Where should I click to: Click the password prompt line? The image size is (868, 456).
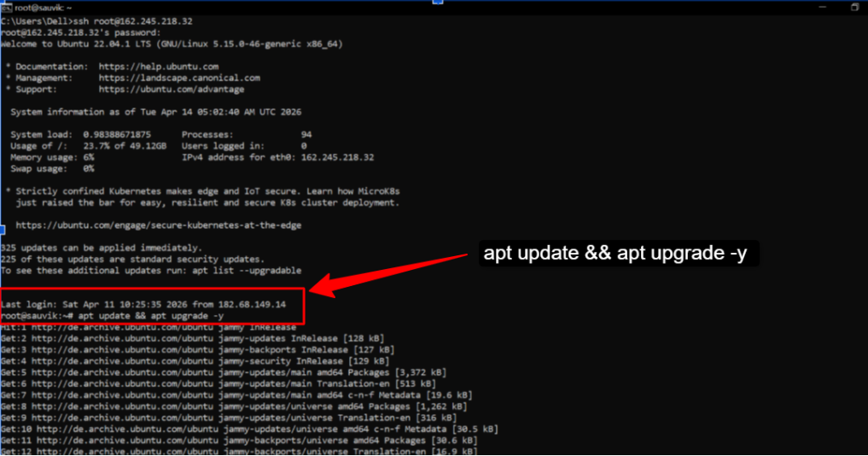[x=81, y=32]
